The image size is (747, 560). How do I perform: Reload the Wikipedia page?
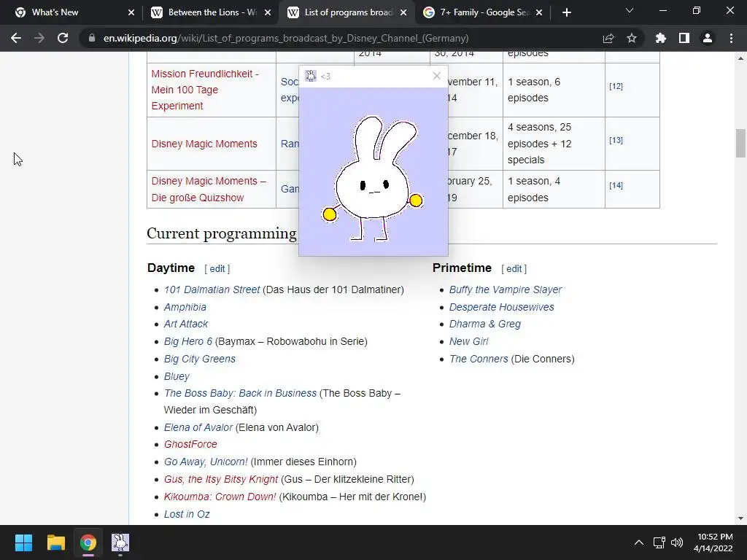63,38
